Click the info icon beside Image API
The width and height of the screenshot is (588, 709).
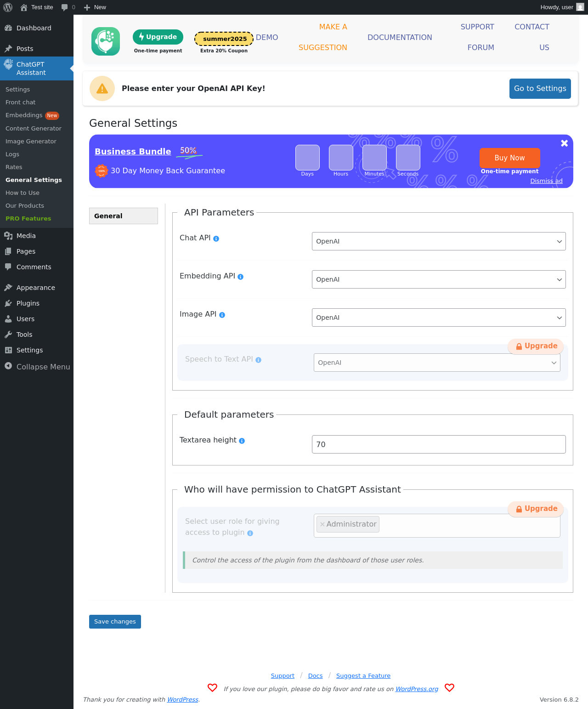(222, 315)
